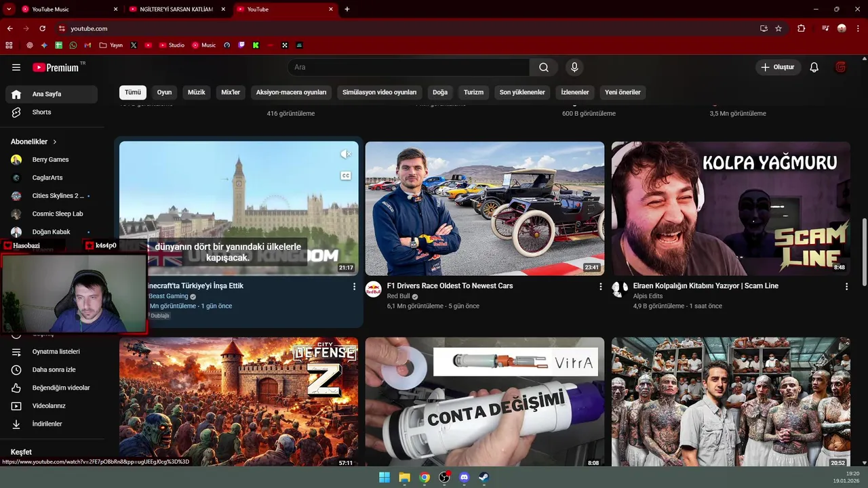
Task: Open YouTube notifications bell
Action: point(814,67)
